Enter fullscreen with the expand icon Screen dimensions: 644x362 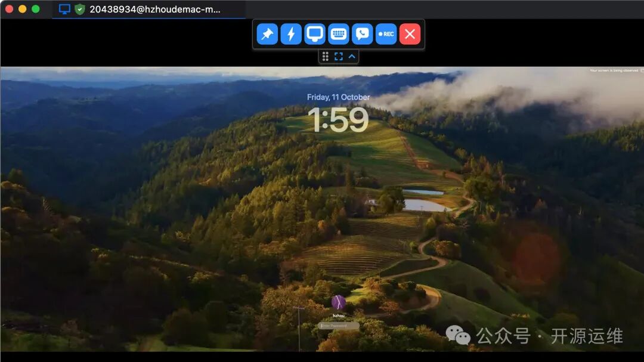(x=339, y=56)
